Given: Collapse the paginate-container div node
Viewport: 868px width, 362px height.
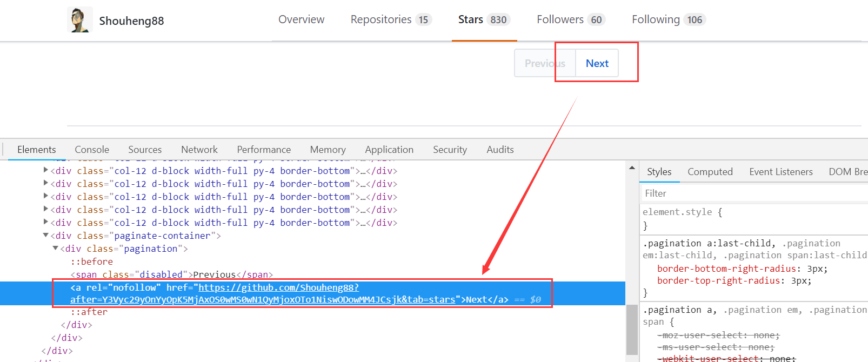Looking at the screenshot, I should [x=46, y=235].
